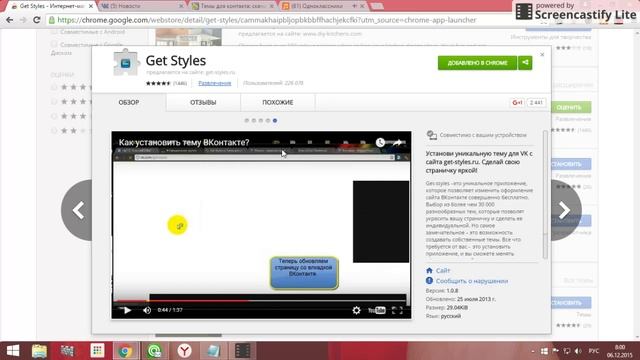The image size is (640, 360).
Task: Click the Оценить button behind dialog
Action: click(571, 107)
